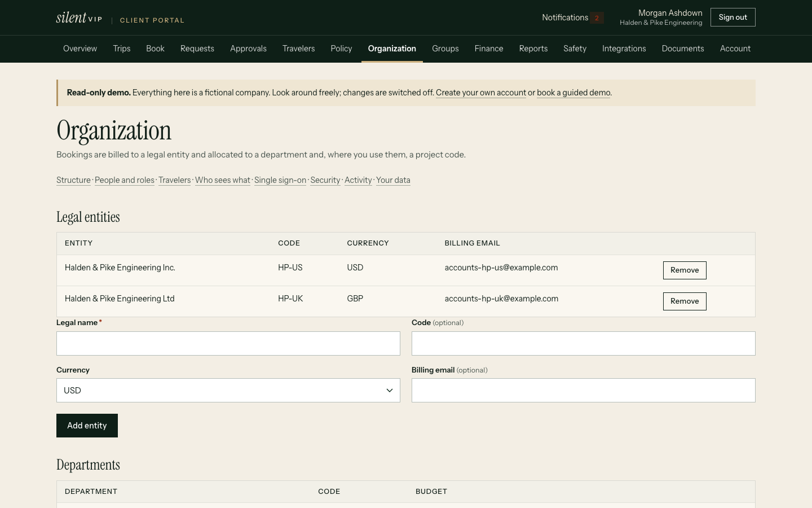The image size is (812, 508).
Task: Select the Requests tab
Action: 197,49
